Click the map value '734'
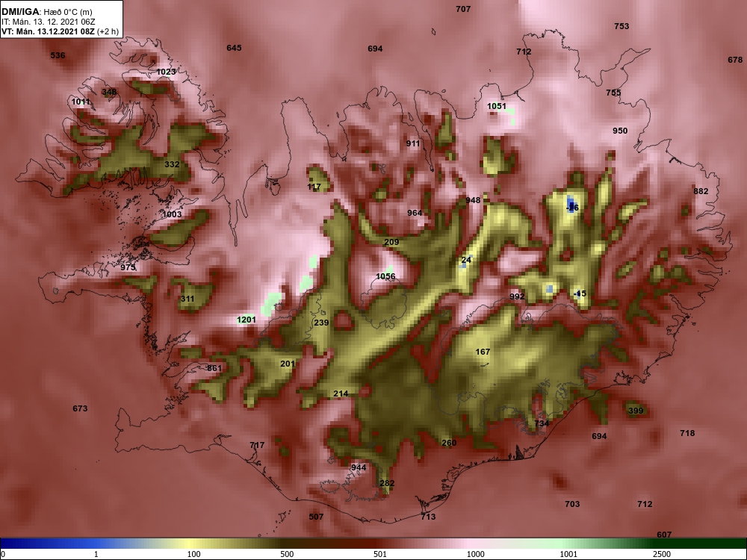This screenshot has width=747, height=560. click(x=542, y=423)
